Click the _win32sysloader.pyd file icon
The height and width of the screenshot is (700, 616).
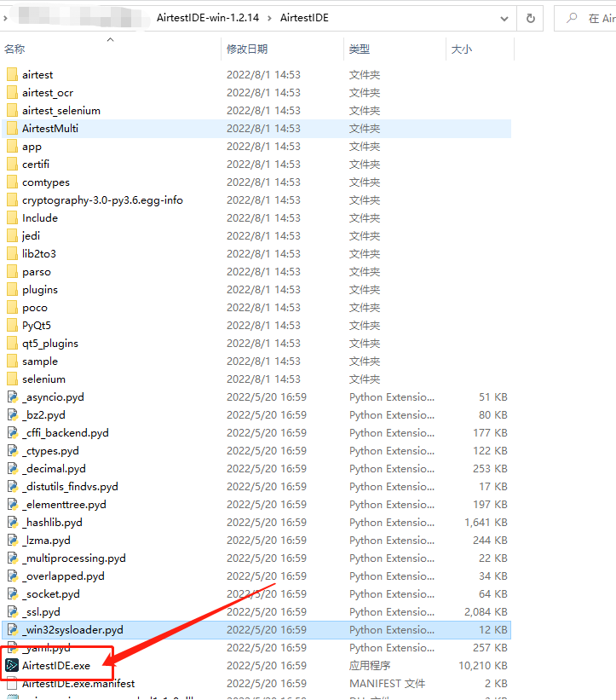pos(13,629)
